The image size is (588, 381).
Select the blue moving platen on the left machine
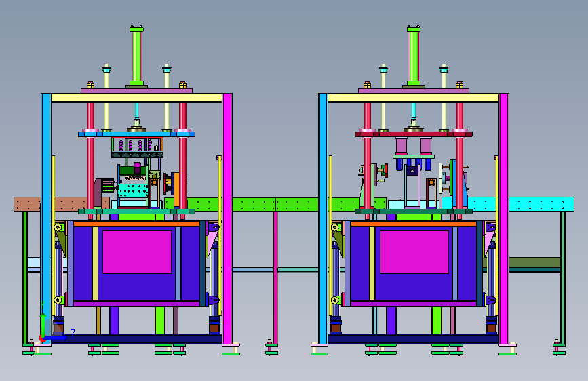click(x=136, y=134)
